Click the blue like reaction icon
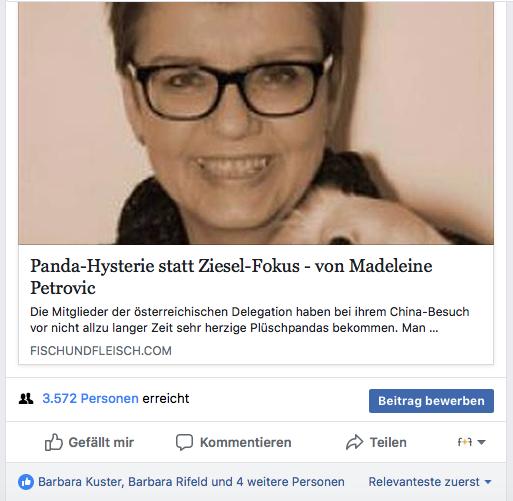 26,482
